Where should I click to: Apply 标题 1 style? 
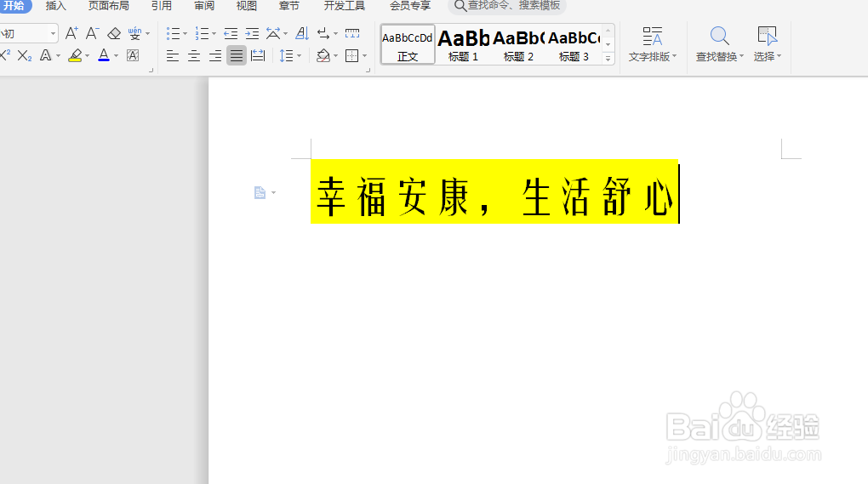(x=463, y=44)
